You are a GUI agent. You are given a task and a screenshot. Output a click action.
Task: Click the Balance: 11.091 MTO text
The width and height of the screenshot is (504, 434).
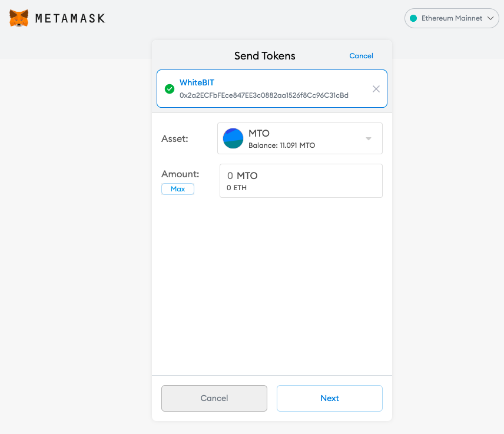coord(281,145)
